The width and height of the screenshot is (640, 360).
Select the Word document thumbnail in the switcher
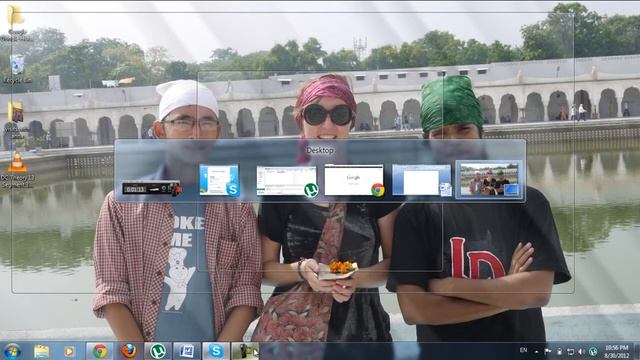422,180
